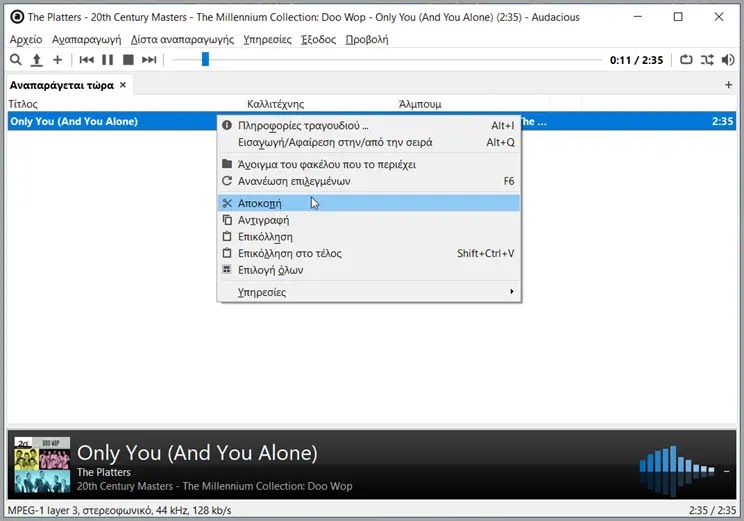
Task: Choose Επικόλληση στο τέλος
Action: (x=369, y=253)
